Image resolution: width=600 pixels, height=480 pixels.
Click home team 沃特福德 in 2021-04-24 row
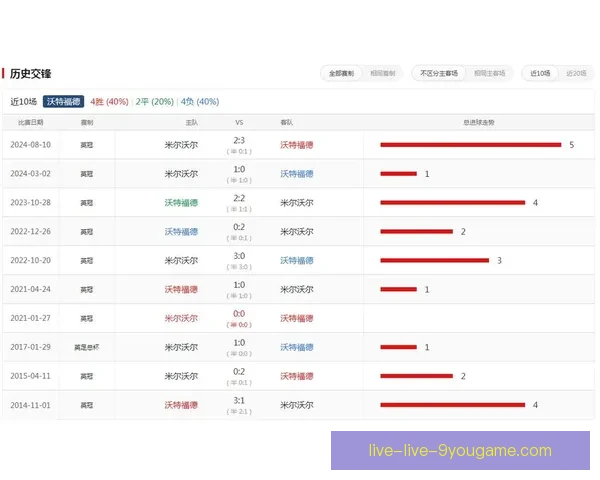181,289
